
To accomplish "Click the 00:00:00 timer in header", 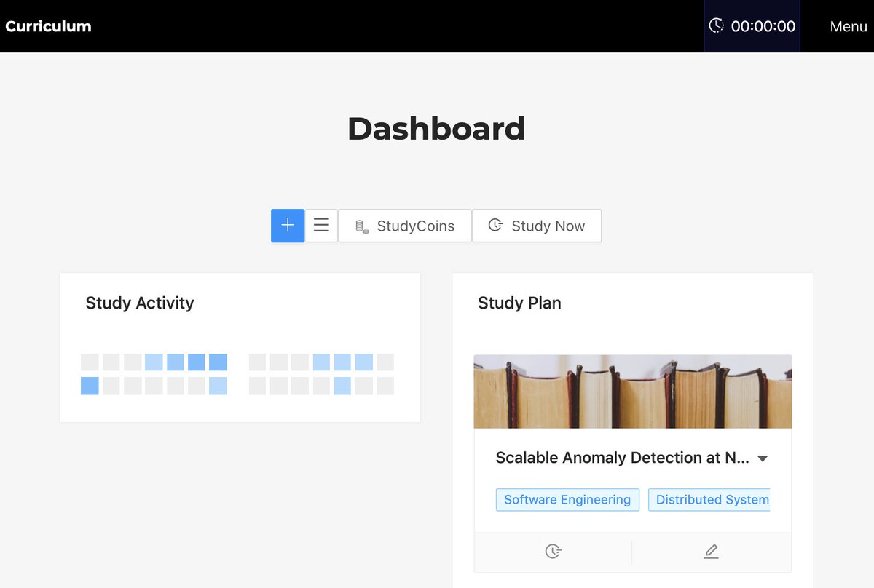I will pyautogui.click(x=752, y=26).
